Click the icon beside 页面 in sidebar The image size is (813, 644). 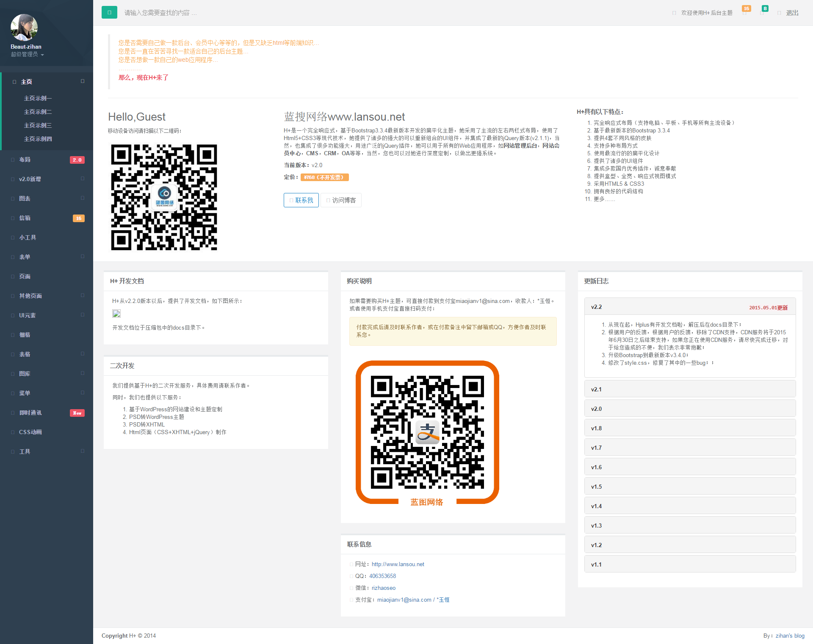click(x=13, y=277)
